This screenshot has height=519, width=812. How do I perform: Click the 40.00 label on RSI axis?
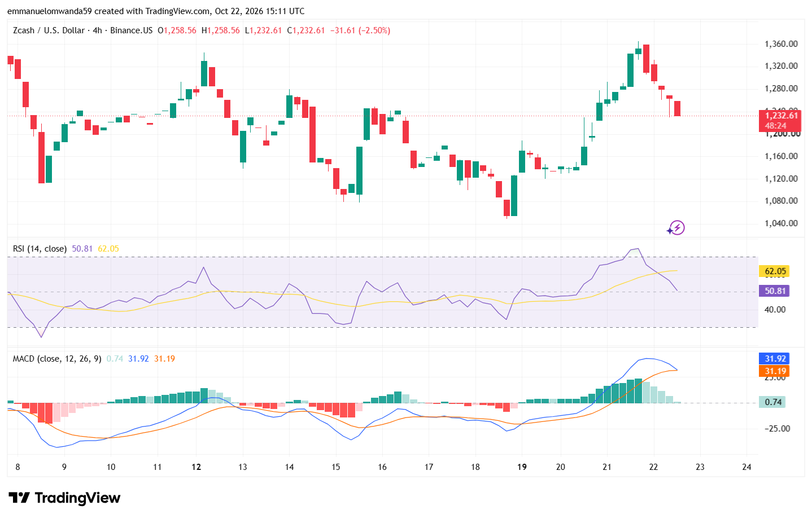coord(775,310)
